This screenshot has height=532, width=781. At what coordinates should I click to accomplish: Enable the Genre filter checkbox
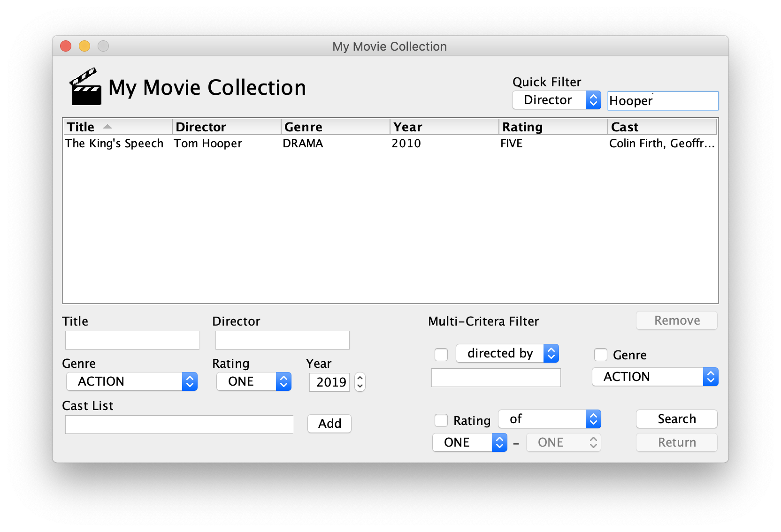click(601, 354)
